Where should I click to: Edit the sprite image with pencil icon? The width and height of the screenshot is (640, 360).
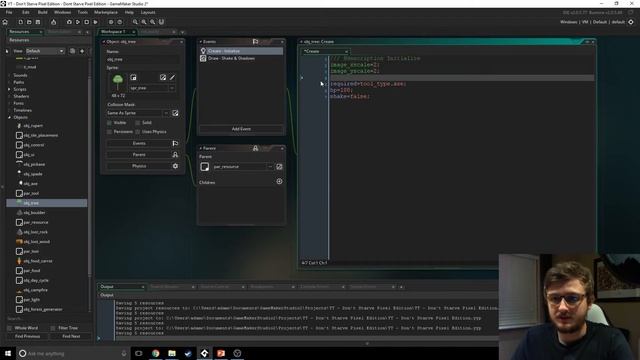[x=173, y=78]
